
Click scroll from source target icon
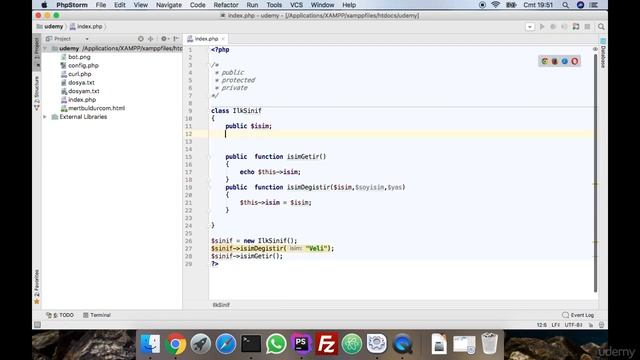[140, 39]
